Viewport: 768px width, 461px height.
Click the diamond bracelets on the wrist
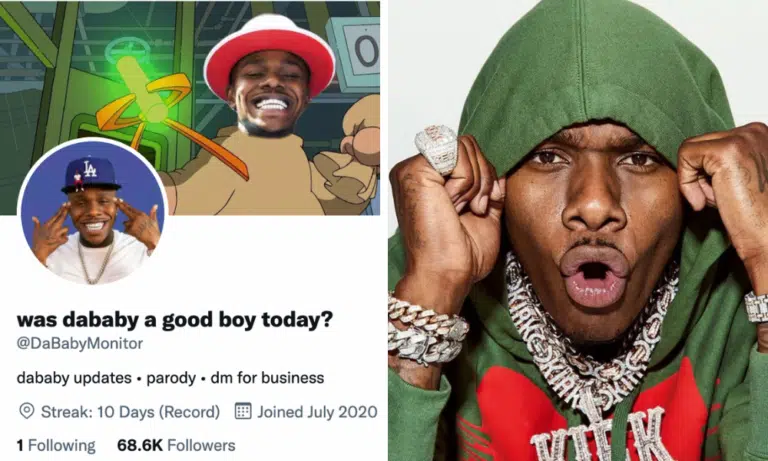pos(427,329)
